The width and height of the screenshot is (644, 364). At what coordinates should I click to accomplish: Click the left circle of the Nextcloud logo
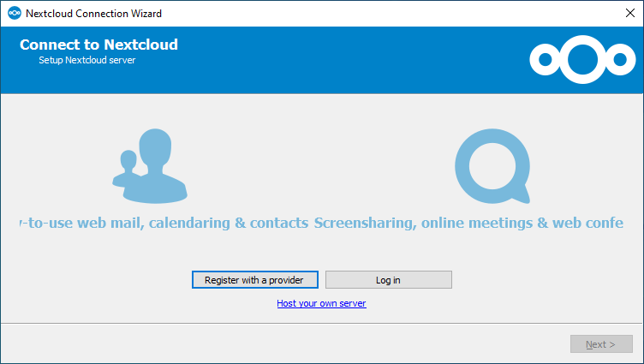click(546, 60)
